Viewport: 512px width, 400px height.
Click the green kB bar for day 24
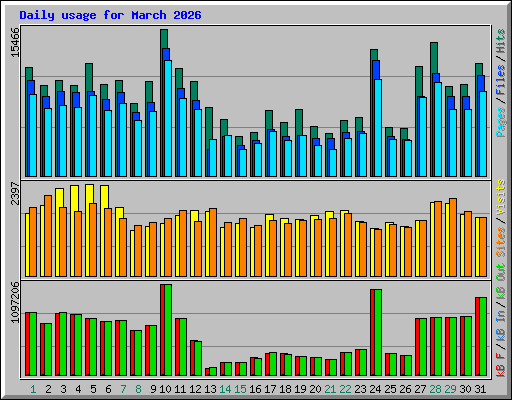pos(378,332)
